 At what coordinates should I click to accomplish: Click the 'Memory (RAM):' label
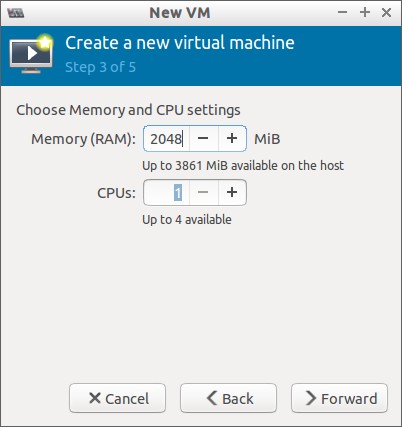coord(83,139)
